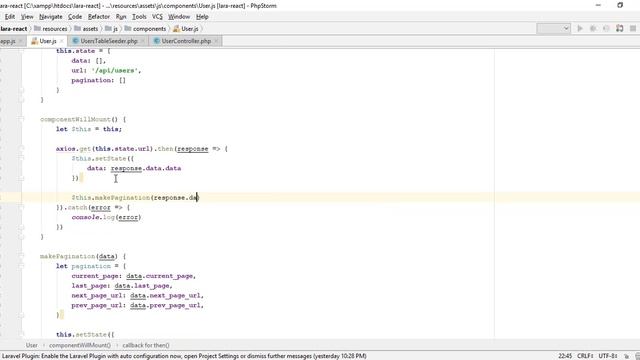Viewport: 640px width, 360px height.
Task: Click console.log(error) statement
Action: 106,217
